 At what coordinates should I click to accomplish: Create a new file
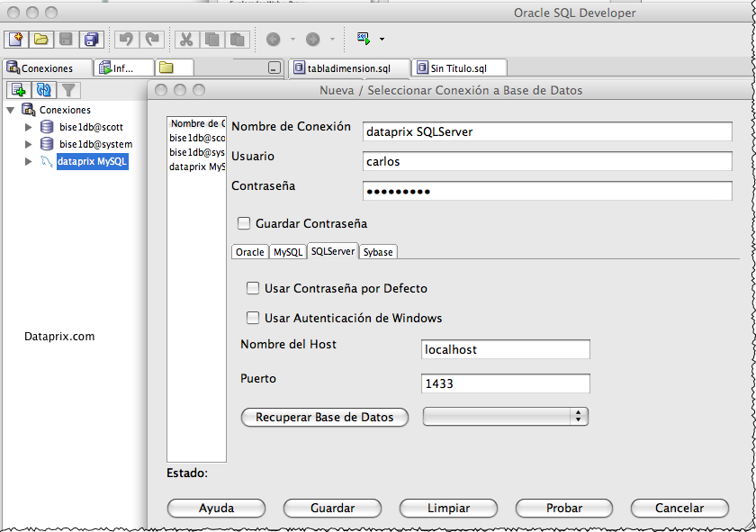[x=15, y=39]
